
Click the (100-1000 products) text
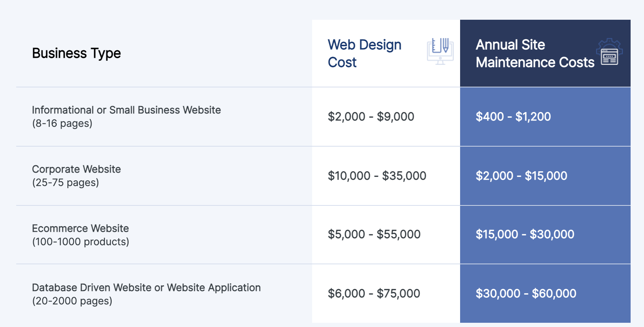(81, 242)
